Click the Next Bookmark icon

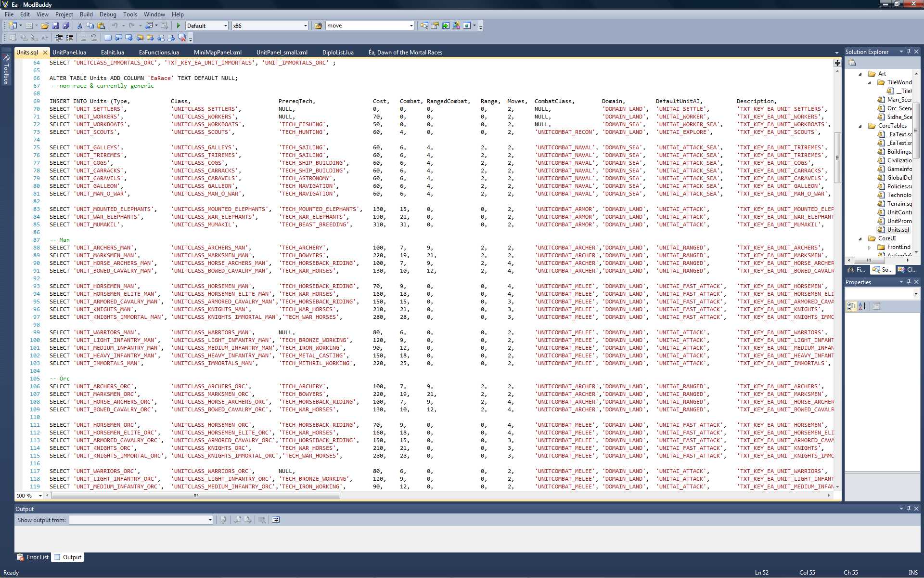pos(129,38)
